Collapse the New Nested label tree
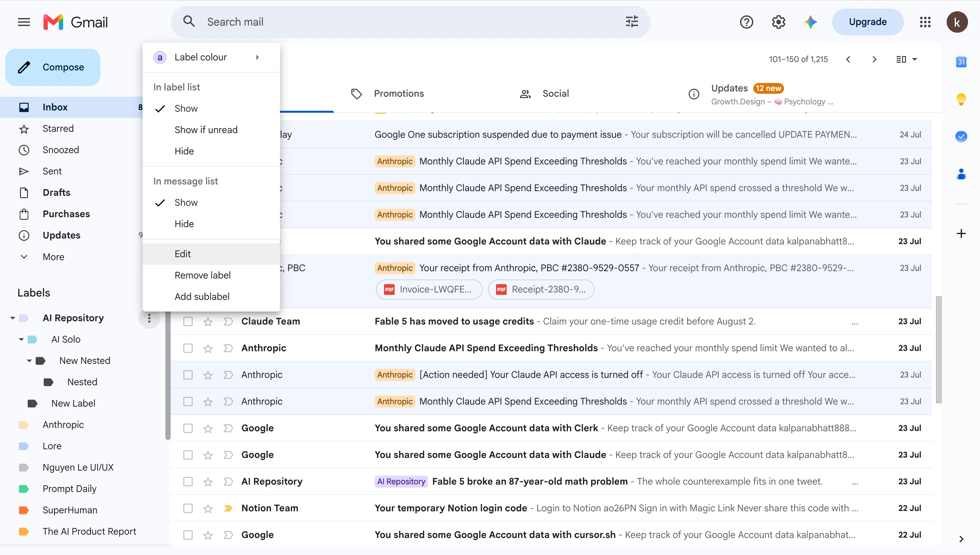The image size is (980, 555). click(x=29, y=361)
